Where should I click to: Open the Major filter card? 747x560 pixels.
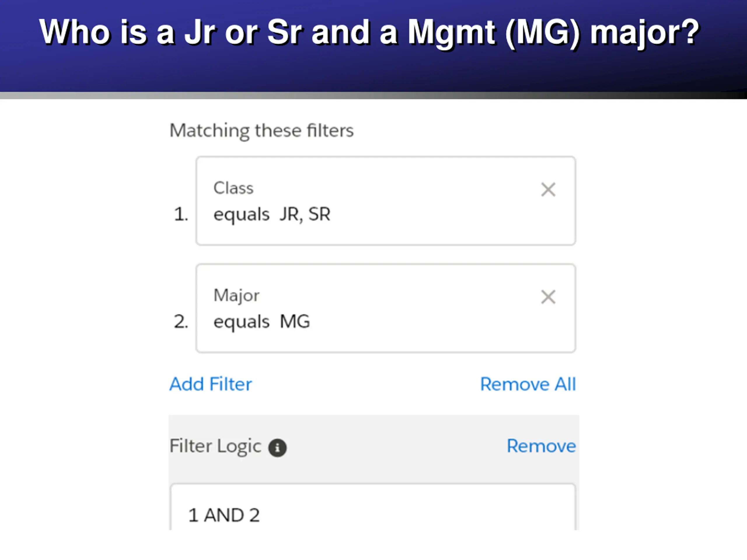386,308
